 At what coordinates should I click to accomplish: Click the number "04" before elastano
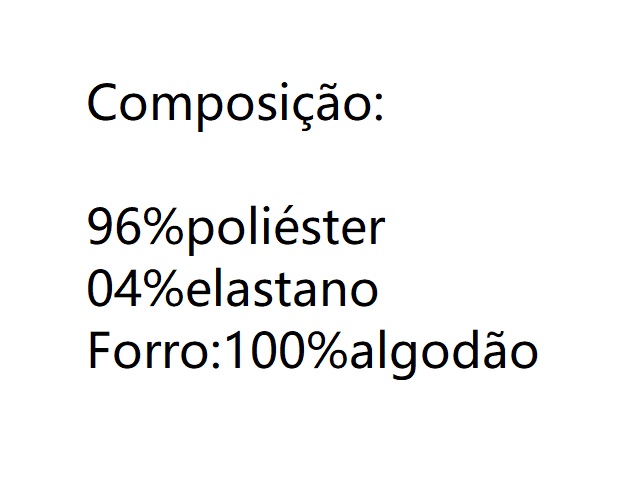tap(111, 291)
